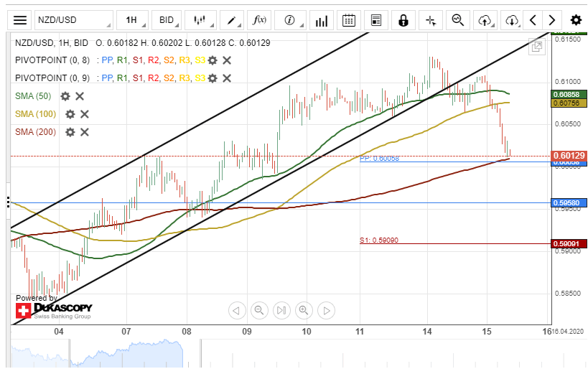Image resolution: width=588 pixels, height=374 pixels.
Task: Open the NZD/USD instrument selector
Action: point(74,20)
